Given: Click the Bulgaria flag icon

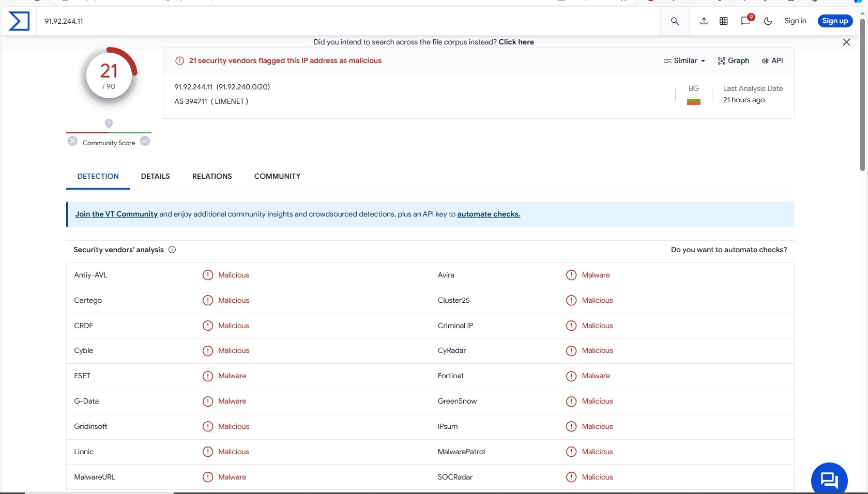Looking at the screenshot, I should (694, 102).
